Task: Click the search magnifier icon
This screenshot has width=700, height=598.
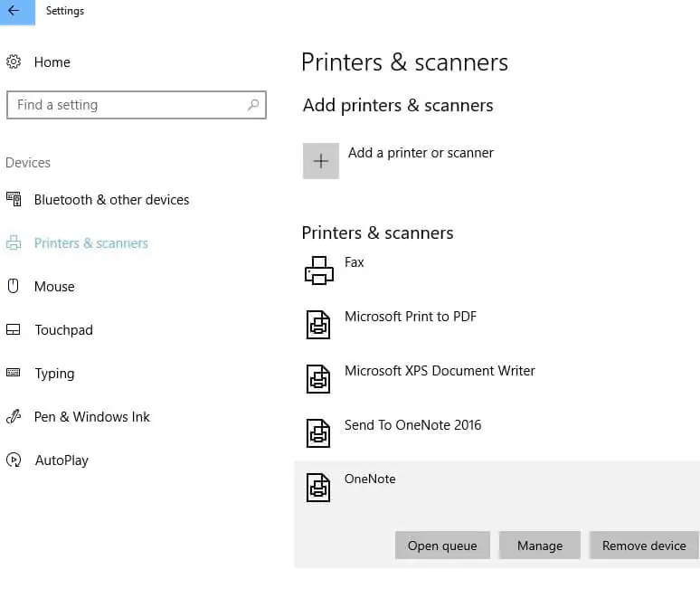Action: [253, 105]
